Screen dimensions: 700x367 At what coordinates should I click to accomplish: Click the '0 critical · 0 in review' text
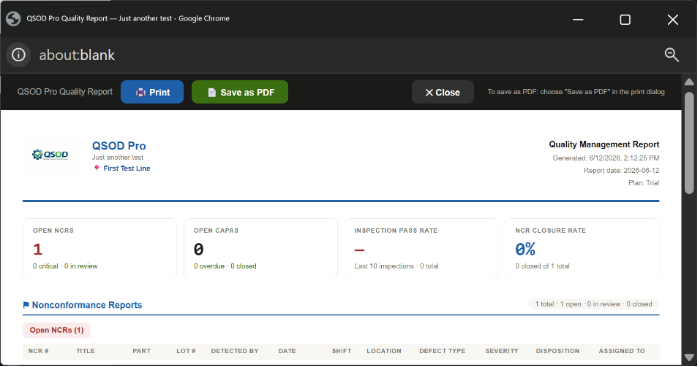(65, 266)
